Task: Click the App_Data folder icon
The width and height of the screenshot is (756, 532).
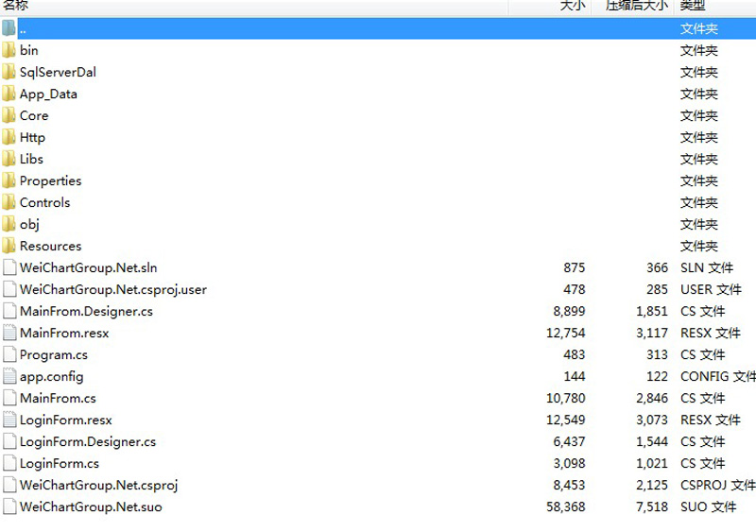Action: pyautogui.click(x=9, y=94)
